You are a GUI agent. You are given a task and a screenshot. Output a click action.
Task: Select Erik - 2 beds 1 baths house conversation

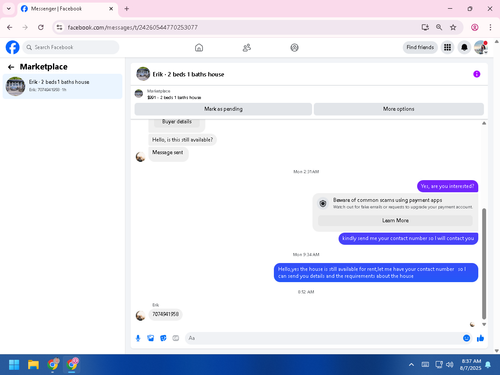[x=62, y=86]
